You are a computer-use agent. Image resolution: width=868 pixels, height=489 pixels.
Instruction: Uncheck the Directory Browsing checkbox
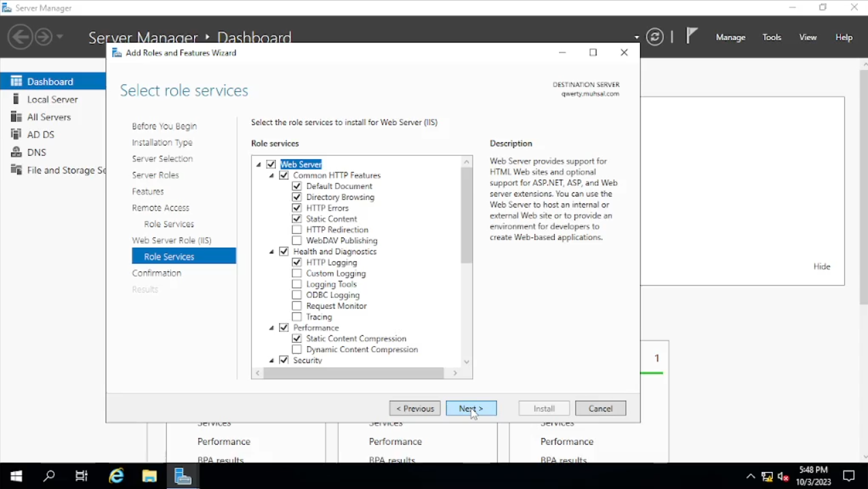(297, 197)
